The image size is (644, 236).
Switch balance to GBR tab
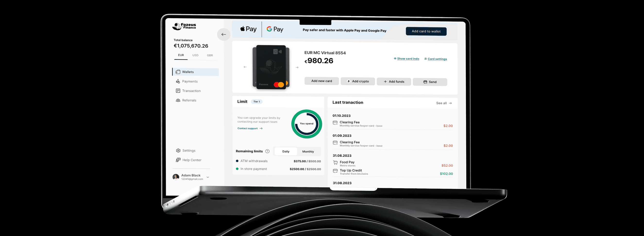click(x=210, y=56)
